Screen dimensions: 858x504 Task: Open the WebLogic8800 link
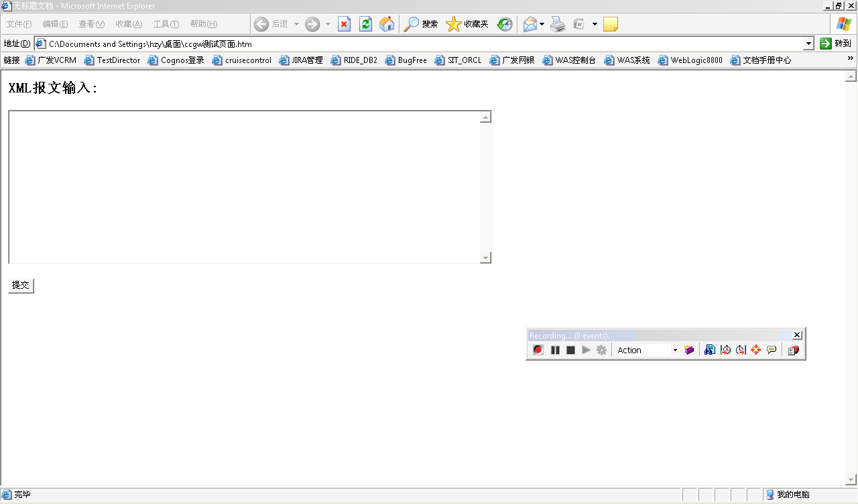[x=690, y=60]
